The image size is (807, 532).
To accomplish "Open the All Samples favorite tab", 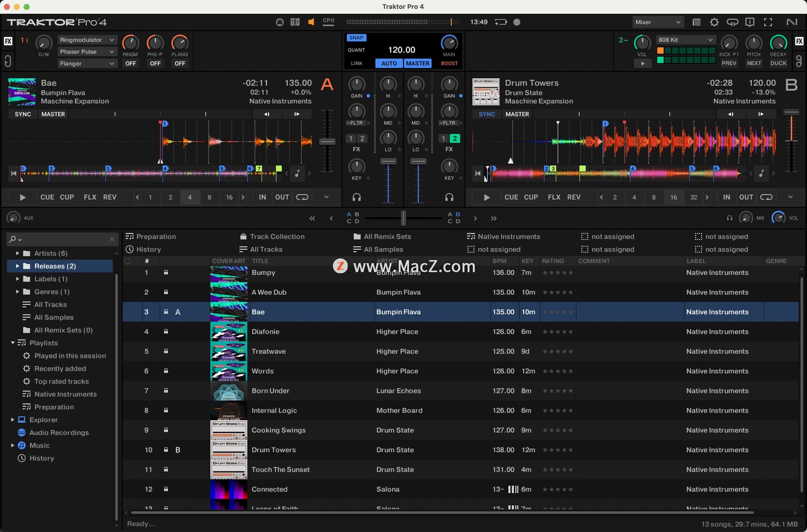I will coord(378,249).
